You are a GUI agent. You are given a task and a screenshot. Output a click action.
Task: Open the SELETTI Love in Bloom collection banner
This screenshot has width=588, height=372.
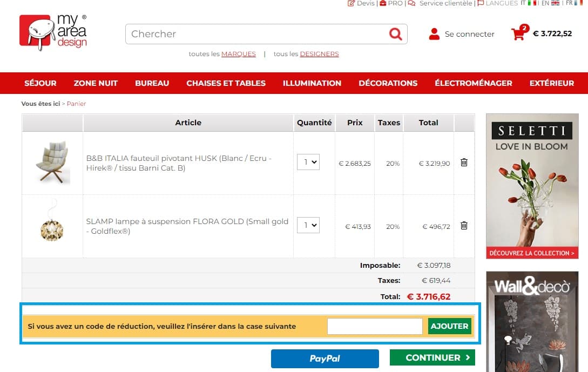pos(532,186)
